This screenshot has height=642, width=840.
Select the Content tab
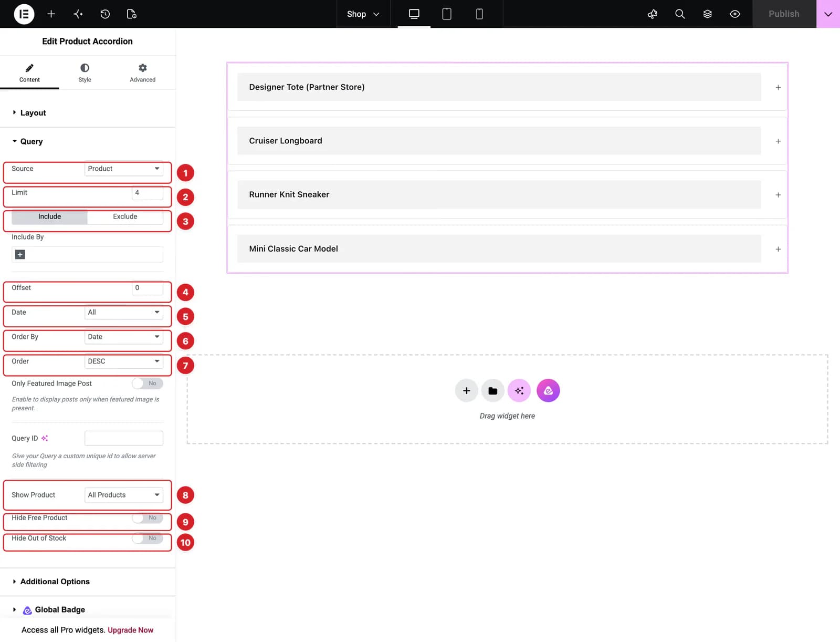click(x=29, y=73)
